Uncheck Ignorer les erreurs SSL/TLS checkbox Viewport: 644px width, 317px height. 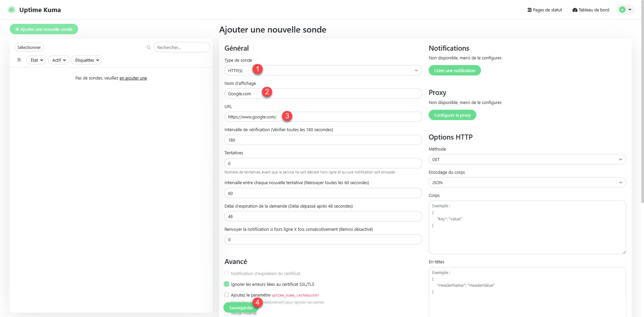point(227,284)
